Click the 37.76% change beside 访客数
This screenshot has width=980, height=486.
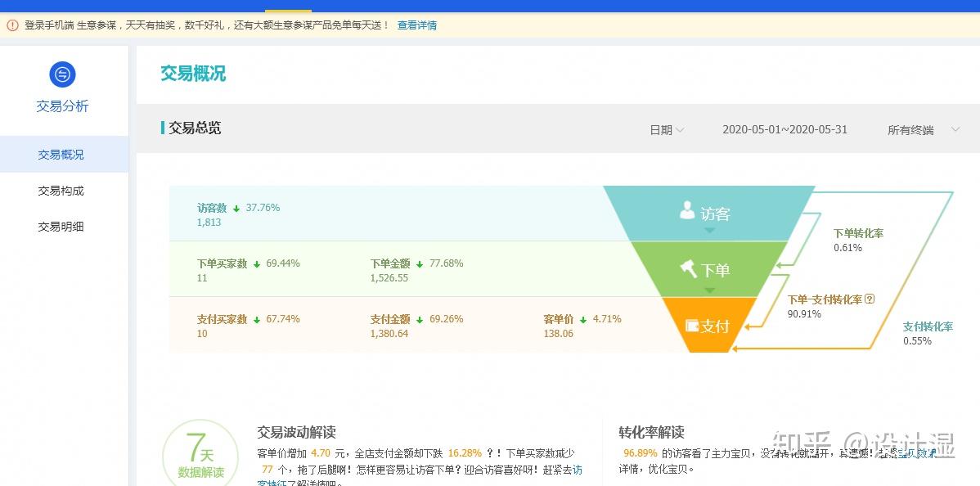263,208
